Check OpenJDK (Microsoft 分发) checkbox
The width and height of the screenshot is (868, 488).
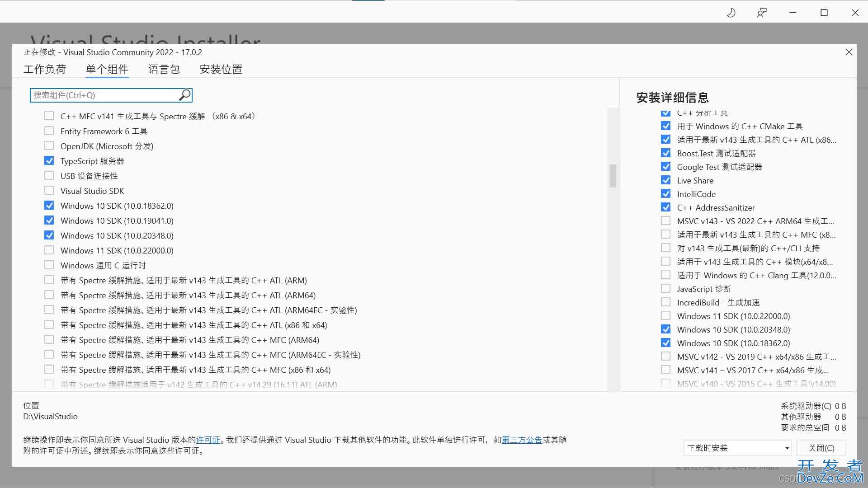point(49,146)
